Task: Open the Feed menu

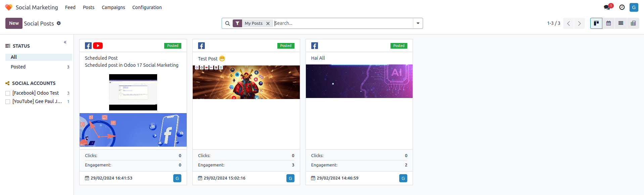Action: (70, 7)
